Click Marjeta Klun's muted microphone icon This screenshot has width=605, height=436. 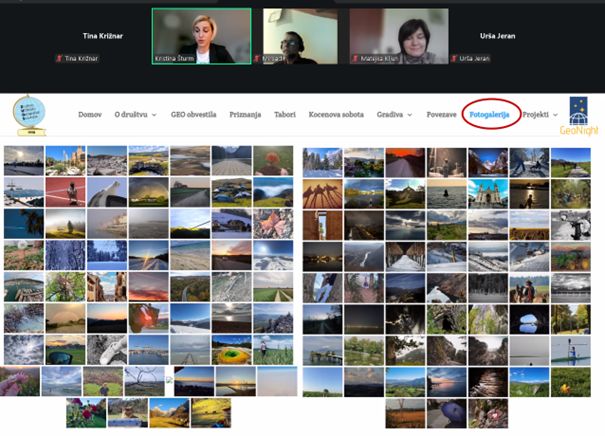point(354,59)
